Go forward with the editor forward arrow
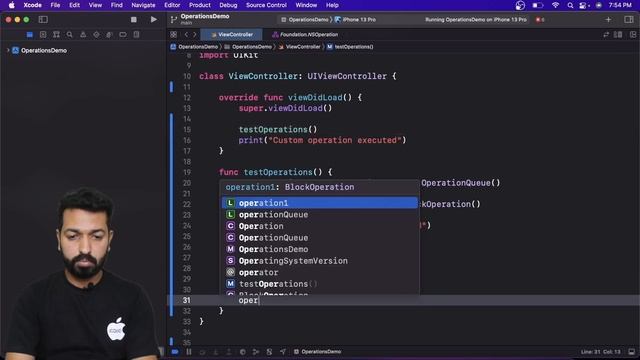Image resolution: width=640 pixels, height=360 pixels. (195, 35)
